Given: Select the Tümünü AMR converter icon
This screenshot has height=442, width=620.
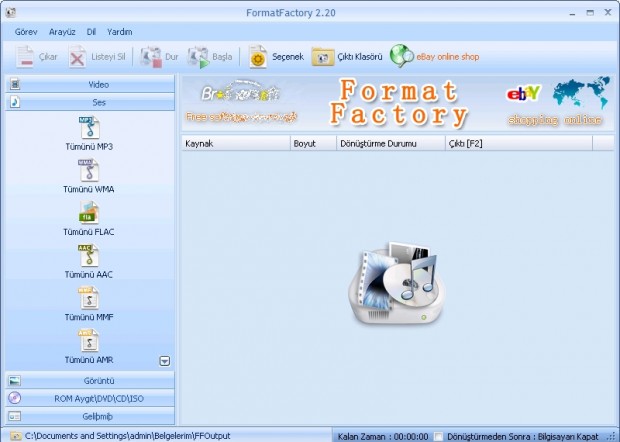Looking at the screenshot, I should pos(89,341).
